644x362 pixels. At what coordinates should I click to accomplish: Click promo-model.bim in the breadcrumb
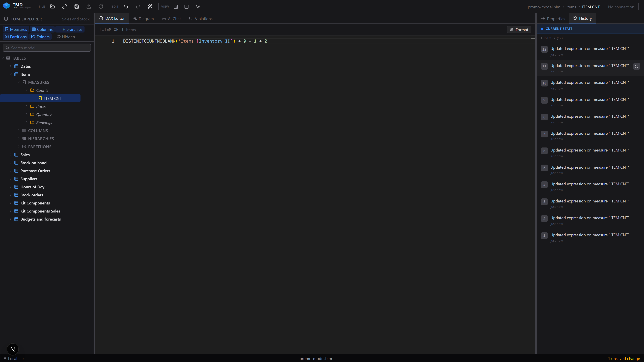[544, 7]
